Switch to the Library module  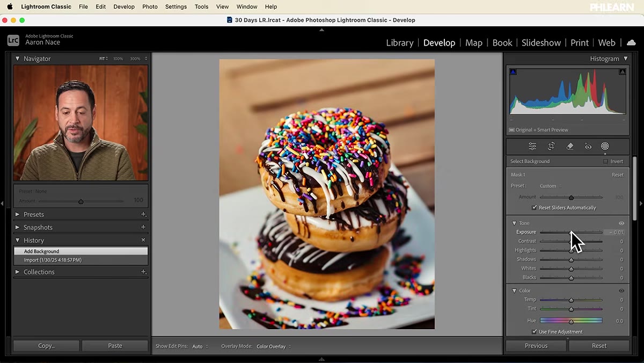point(400,42)
